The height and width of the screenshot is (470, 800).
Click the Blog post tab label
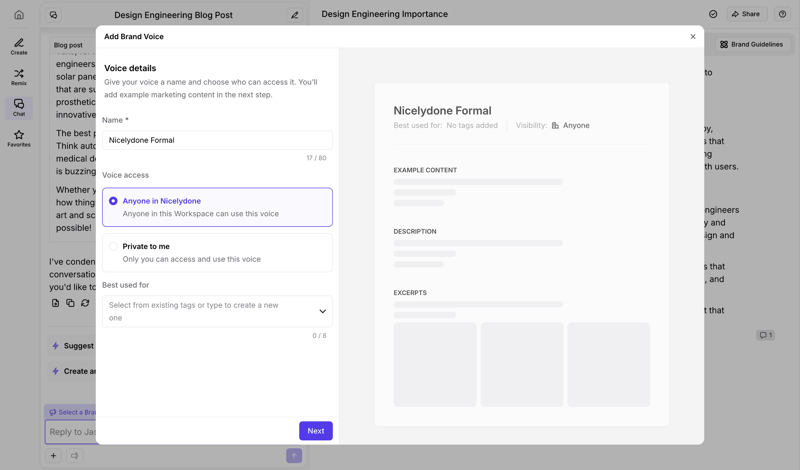coord(68,45)
